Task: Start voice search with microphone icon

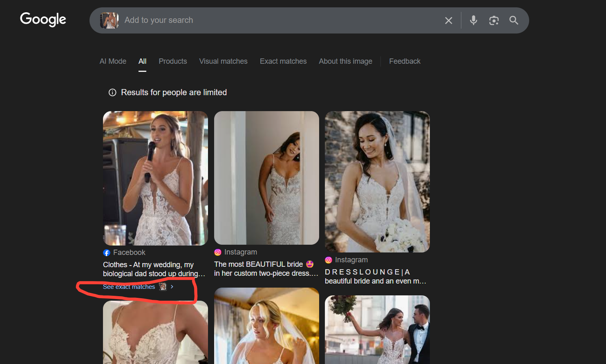Action: point(473,20)
